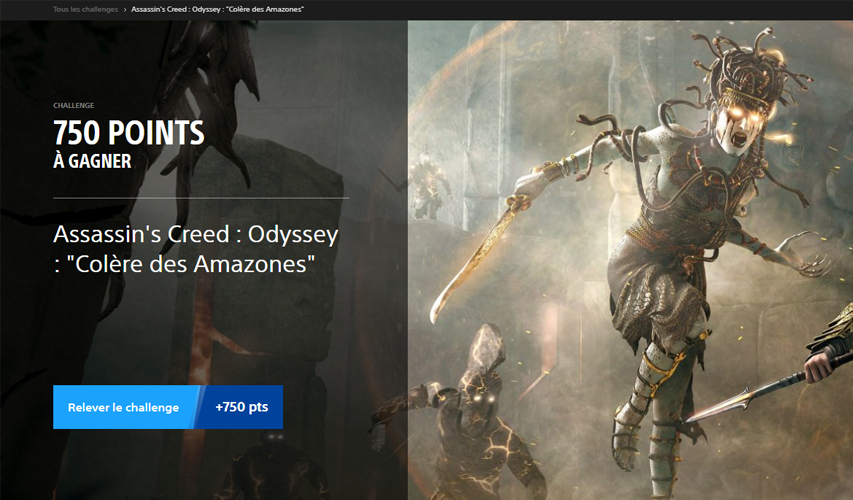Click the "750 POINTS" heading
The height and width of the screenshot is (500, 853).
(x=129, y=133)
